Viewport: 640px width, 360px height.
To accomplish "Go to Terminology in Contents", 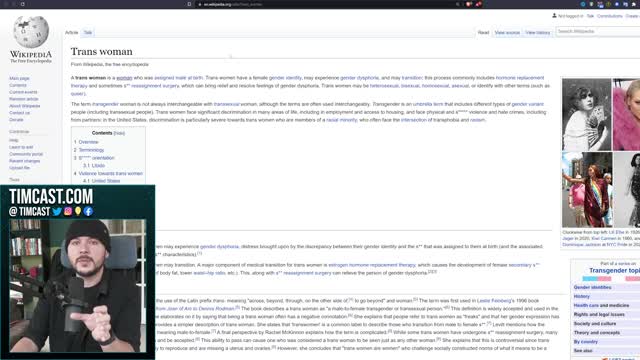I will (91, 150).
